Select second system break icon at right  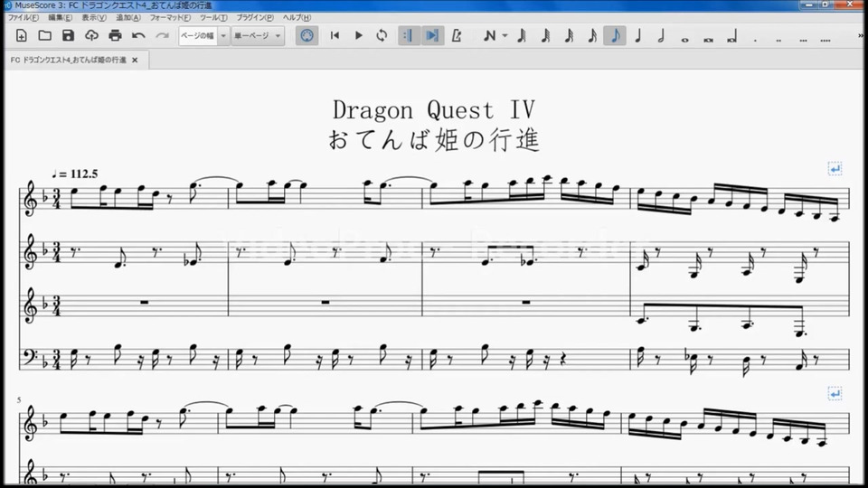click(835, 393)
